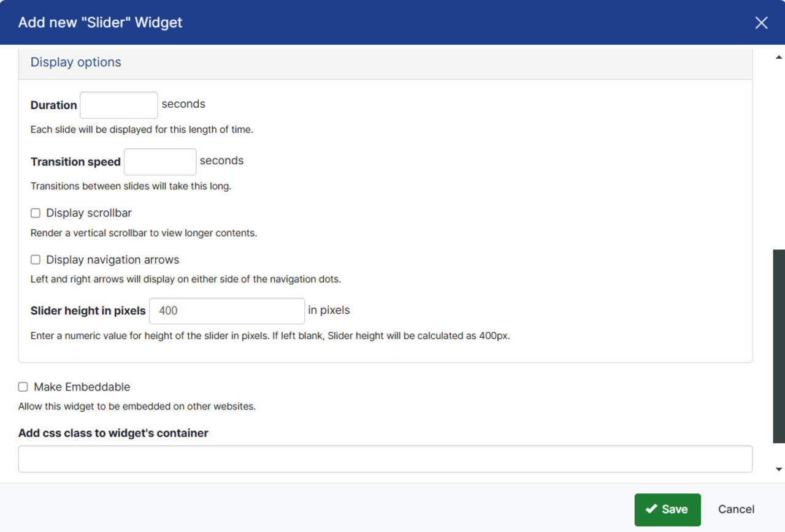
Task: Click the Slider height in pixels label
Action: pos(88,311)
